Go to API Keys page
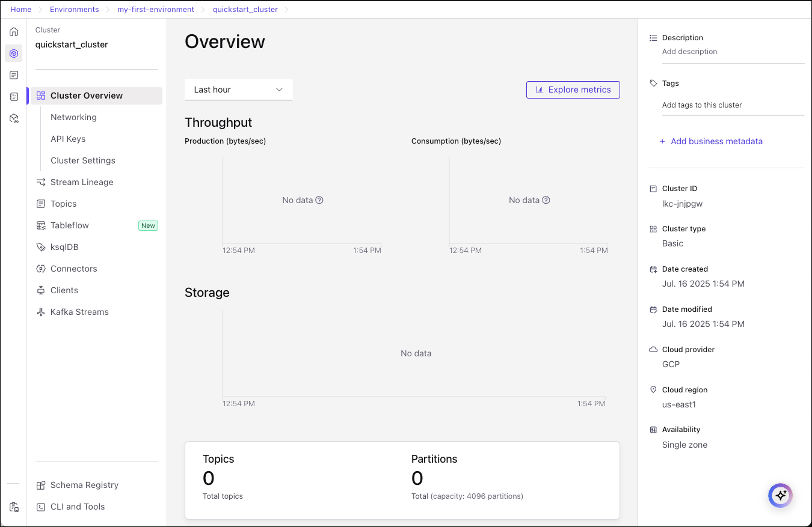Image resolution: width=812 pixels, height=527 pixels. [x=68, y=139]
